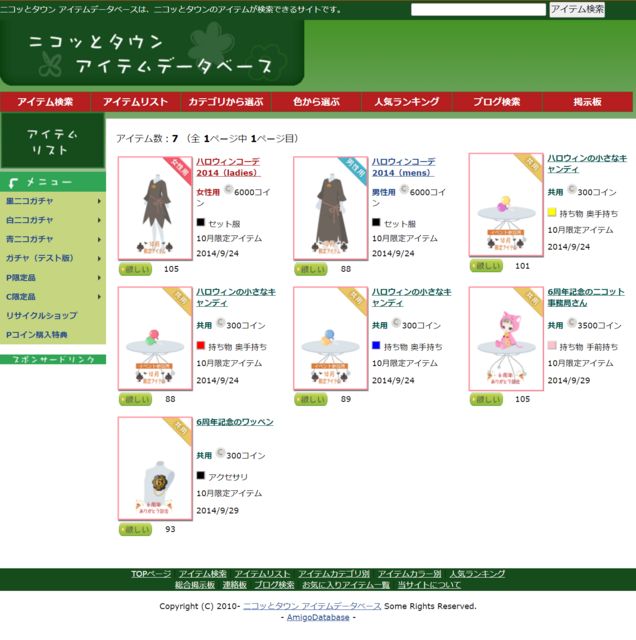Screen dimensions: 636x640
Task: Click the blue candy color swatch
Action: tap(376, 345)
